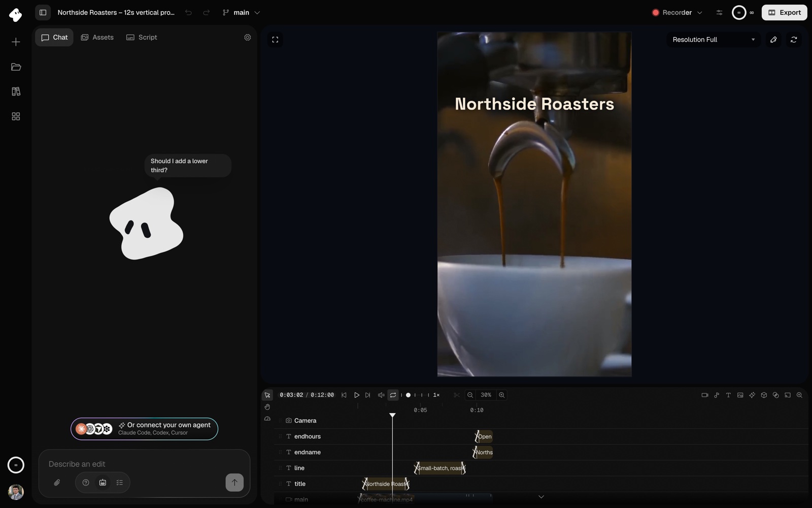Select the 'Small-batch, roast' clip on line track
This screenshot has height=508, width=812.
[440, 468]
